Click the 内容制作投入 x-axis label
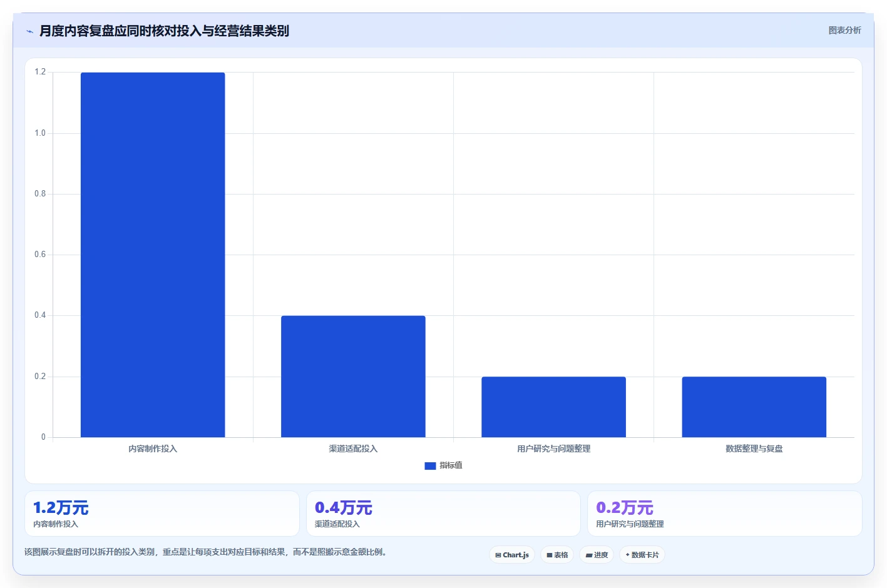This screenshot has height=588, width=887. pyautogui.click(x=153, y=449)
